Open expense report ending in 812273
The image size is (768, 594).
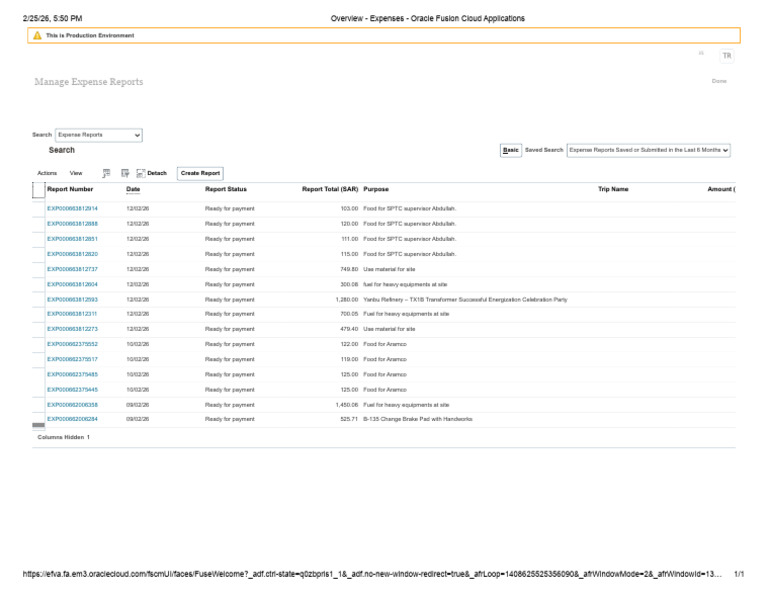pos(72,329)
